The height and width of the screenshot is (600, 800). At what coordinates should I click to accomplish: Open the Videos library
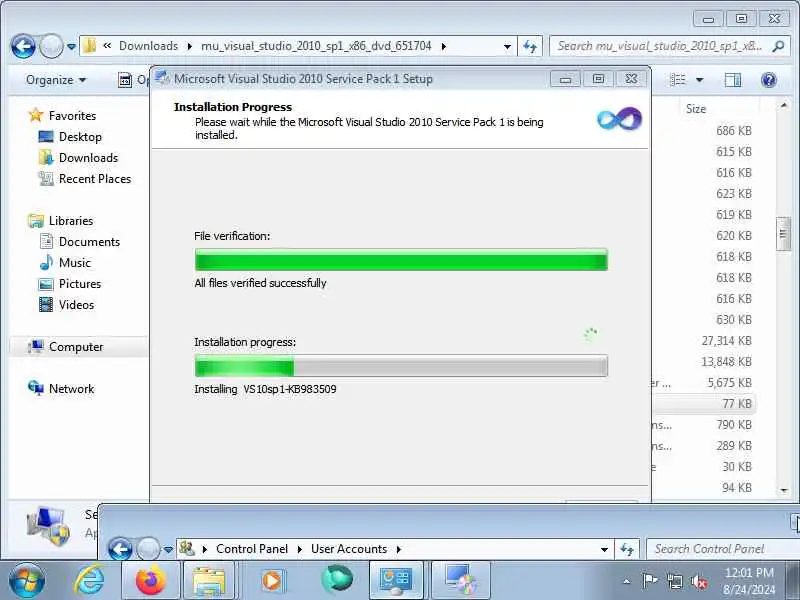77,305
